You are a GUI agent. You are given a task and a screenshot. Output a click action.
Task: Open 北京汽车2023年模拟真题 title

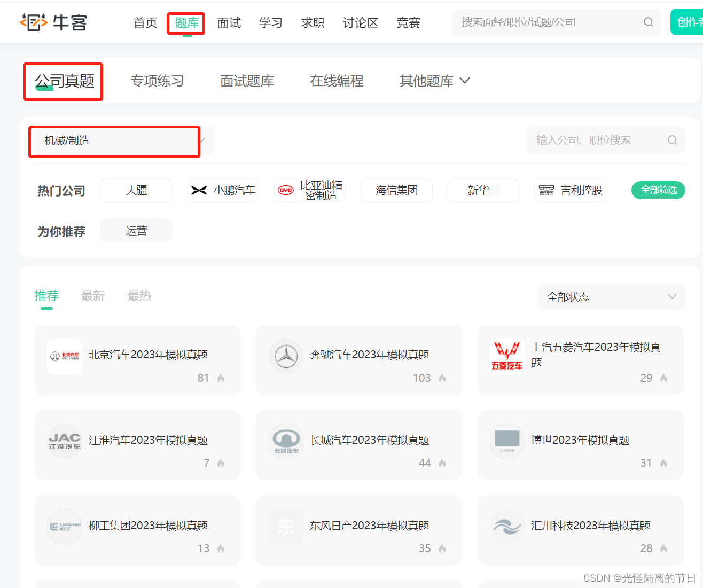pos(148,355)
